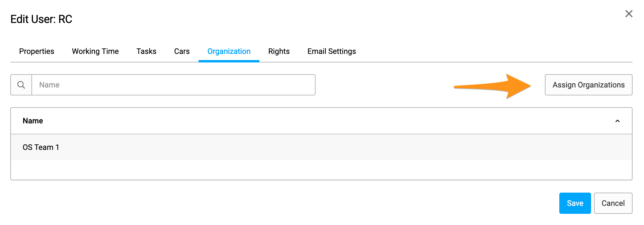
Task: Click the OS Team 1 name text
Action: point(41,147)
